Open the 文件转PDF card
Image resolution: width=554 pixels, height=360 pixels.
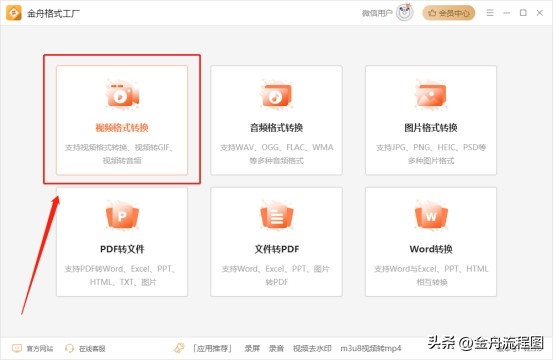(x=276, y=242)
